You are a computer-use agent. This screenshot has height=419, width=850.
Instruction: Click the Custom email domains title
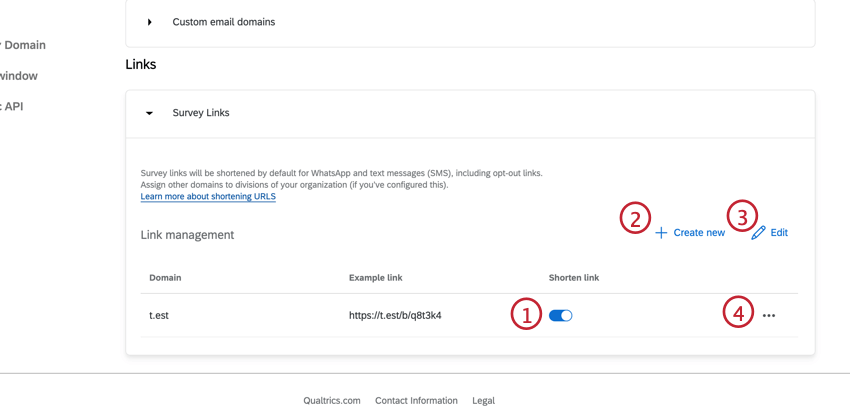point(223,22)
